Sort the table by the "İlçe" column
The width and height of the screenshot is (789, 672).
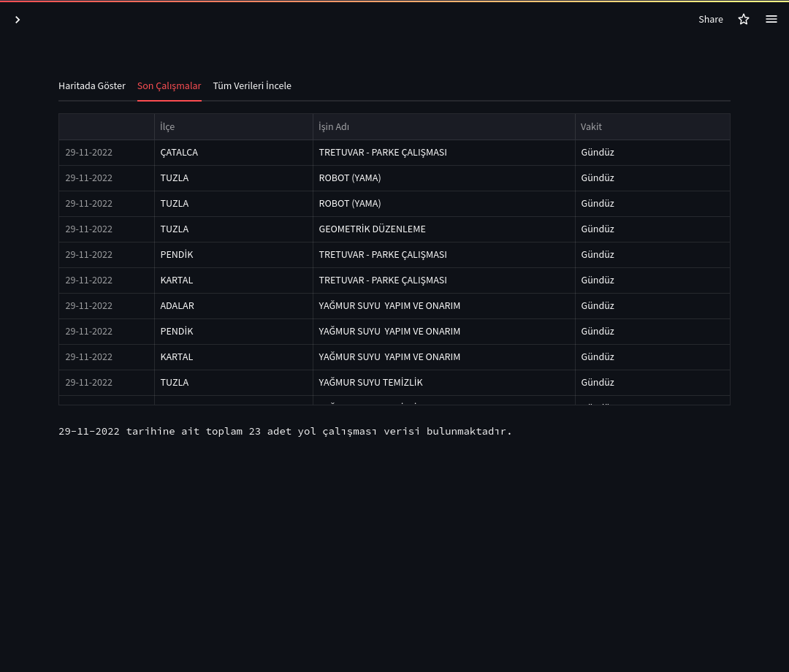point(167,126)
